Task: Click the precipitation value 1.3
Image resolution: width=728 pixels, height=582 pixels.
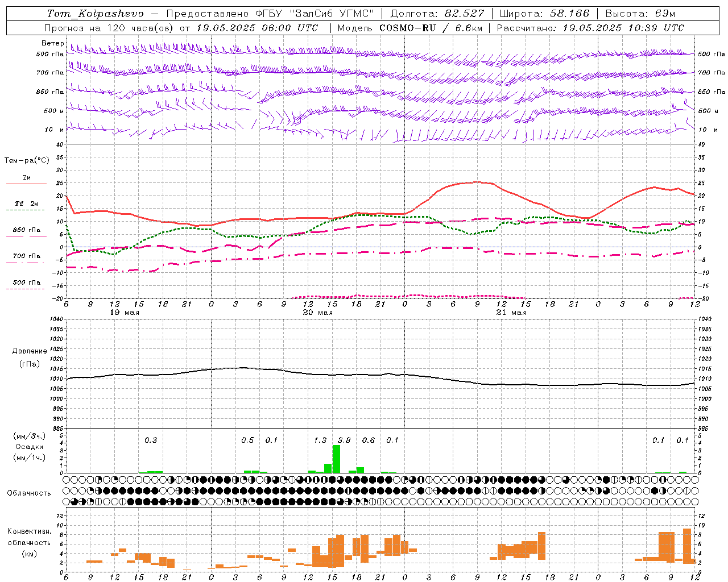Action: tap(320, 440)
